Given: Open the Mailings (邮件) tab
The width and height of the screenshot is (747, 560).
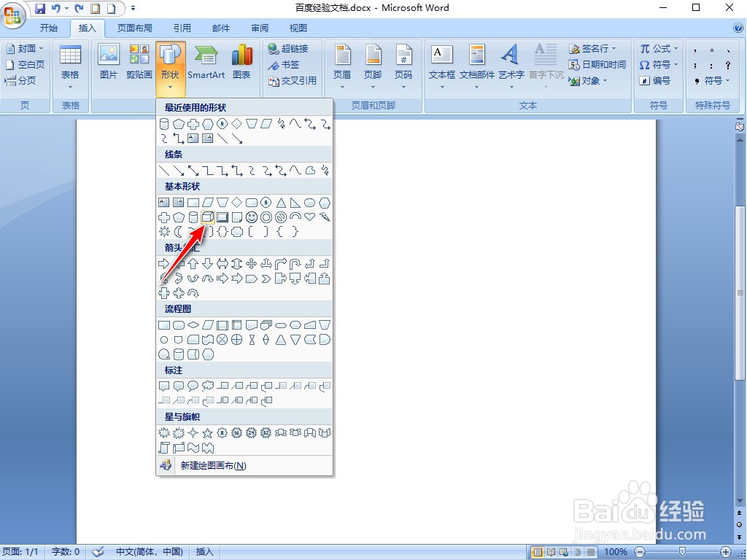Looking at the screenshot, I should point(221,28).
